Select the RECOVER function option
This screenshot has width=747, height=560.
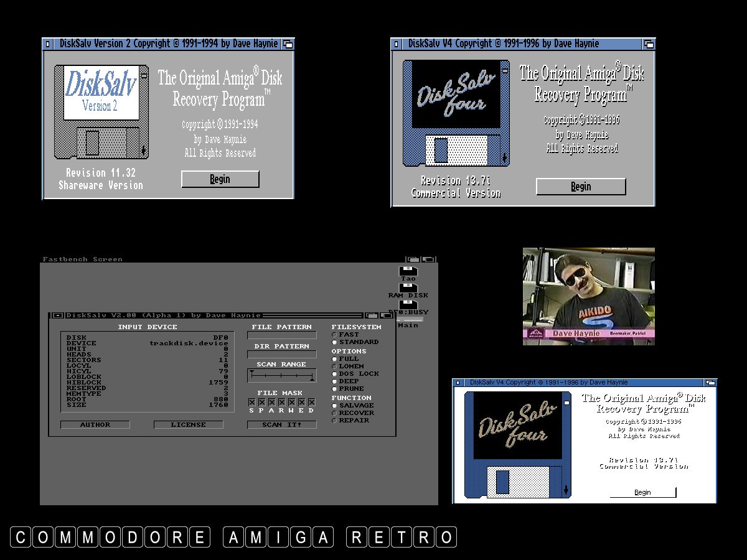[335, 413]
